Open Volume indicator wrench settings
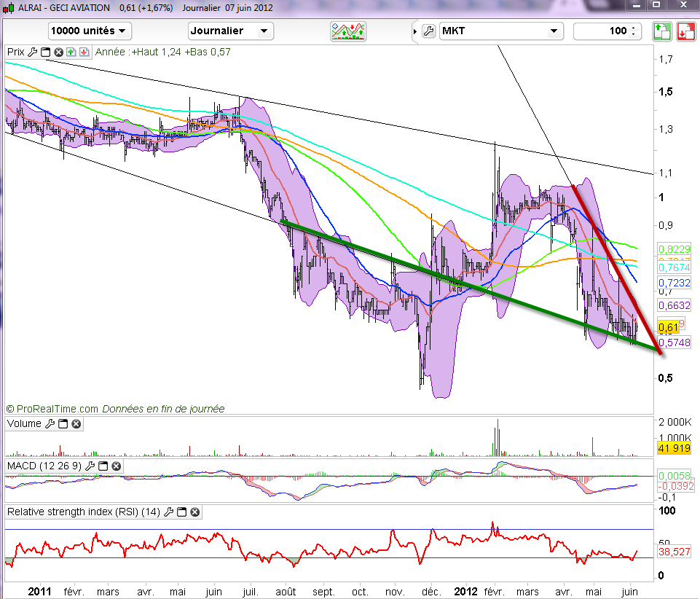The width and height of the screenshot is (700, 599). coord(50,424)
